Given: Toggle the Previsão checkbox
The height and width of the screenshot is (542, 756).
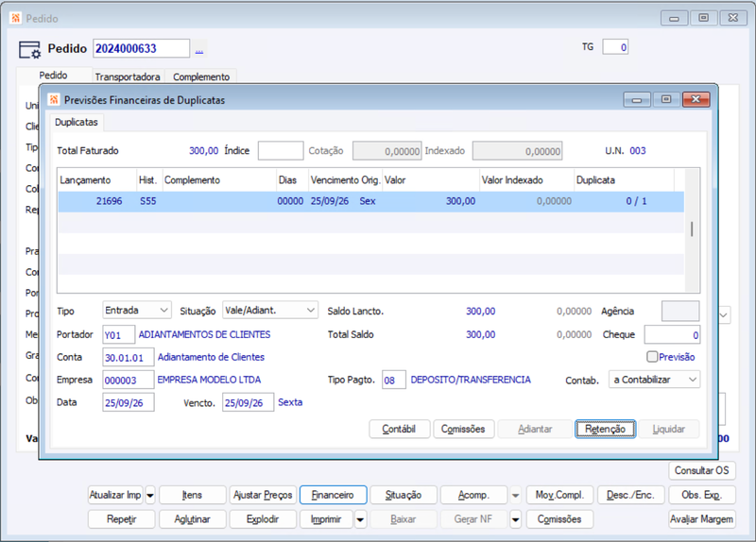Looking at the screenshot, I should coord(652,357).
